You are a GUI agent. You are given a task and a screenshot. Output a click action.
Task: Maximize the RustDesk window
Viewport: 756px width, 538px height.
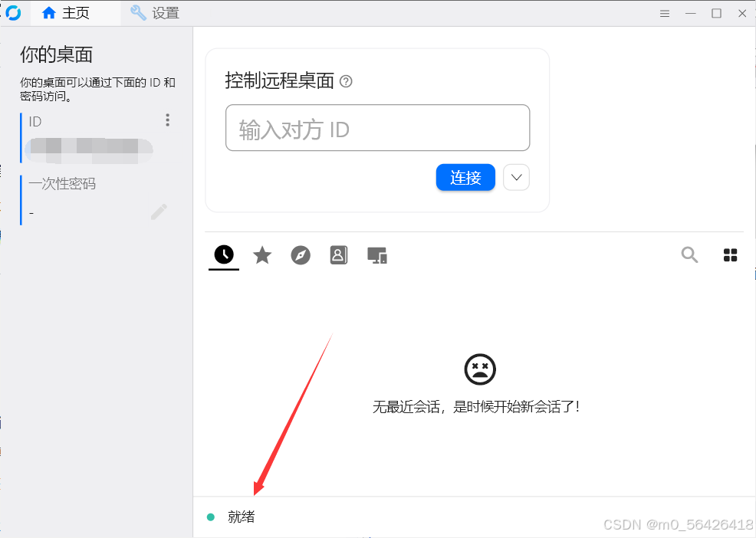[716, 13]
